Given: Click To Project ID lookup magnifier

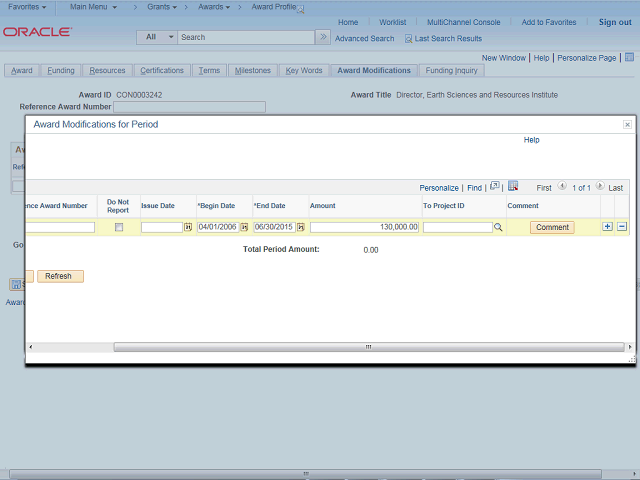Looking at the screenshot, I should 498,227.
